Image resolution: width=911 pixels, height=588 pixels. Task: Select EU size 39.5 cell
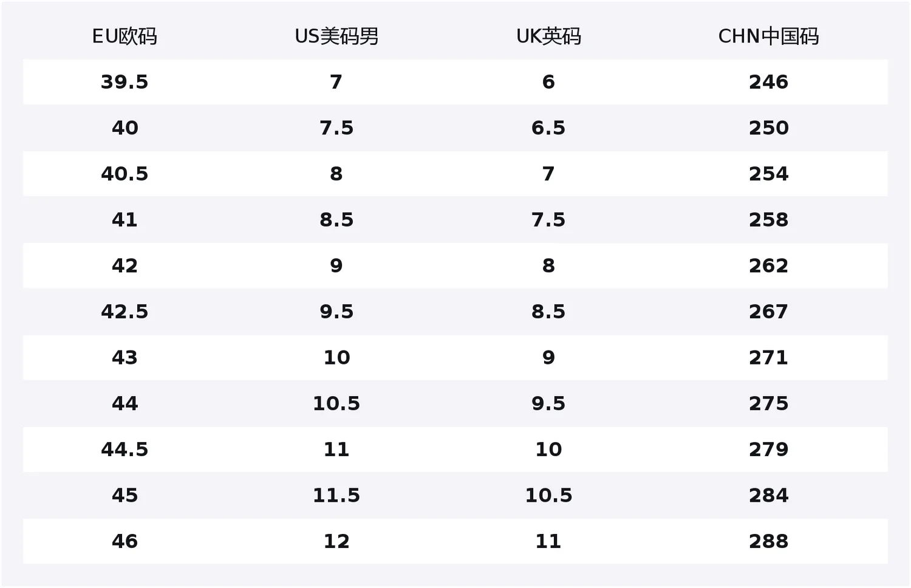(125, 82)
